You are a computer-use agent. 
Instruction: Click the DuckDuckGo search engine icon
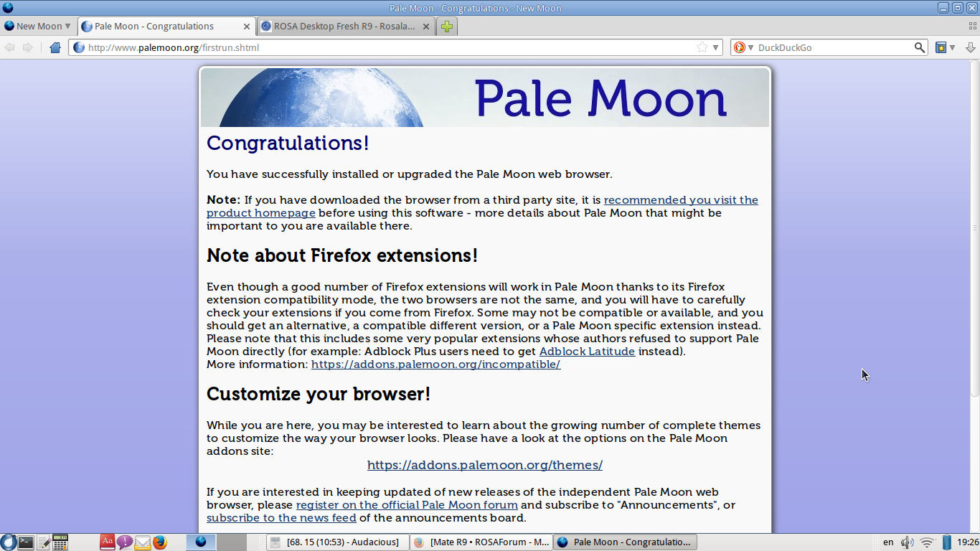click(x=740, y=47)
